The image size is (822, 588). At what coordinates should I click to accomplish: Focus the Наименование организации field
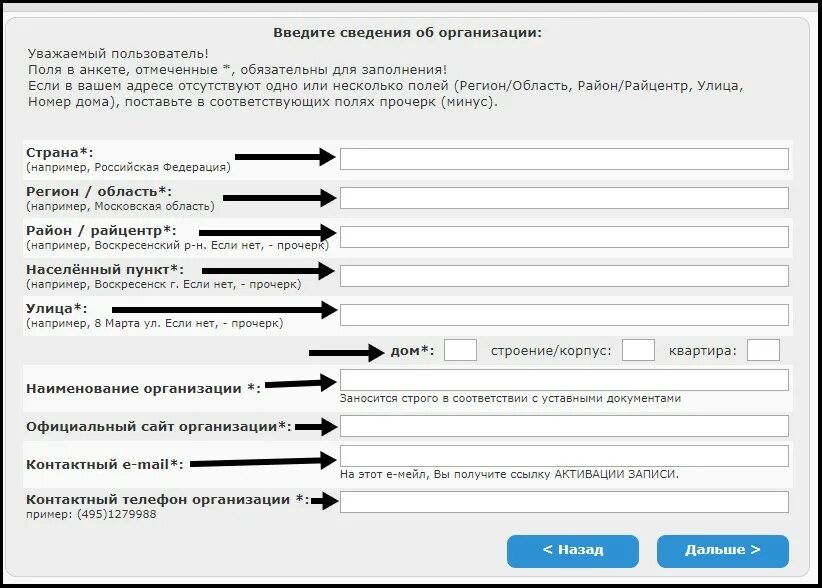(x=564, y=380)
